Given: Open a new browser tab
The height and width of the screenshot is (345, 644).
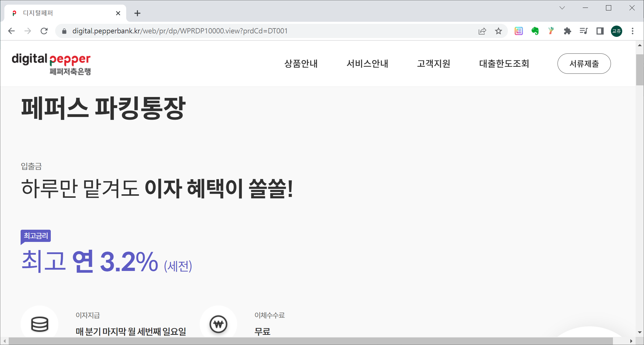Looking at the screenshot, I should tap(137, 13).
